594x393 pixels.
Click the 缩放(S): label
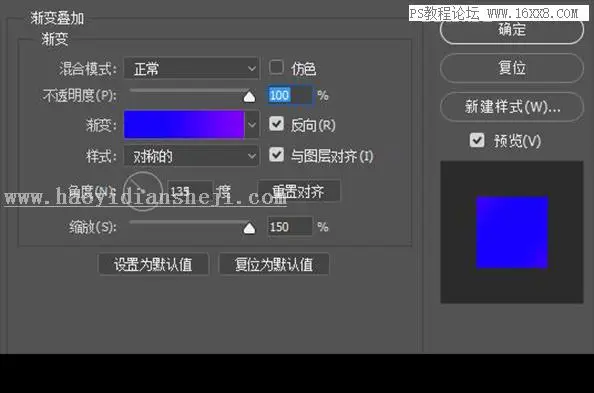93,227
